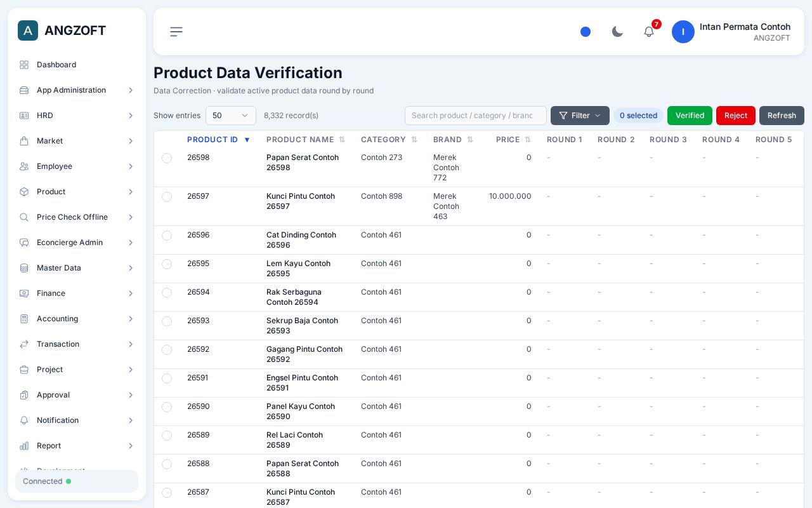Click the Transaction arrows icon
The image size is (812, 508).
[24, 344]
